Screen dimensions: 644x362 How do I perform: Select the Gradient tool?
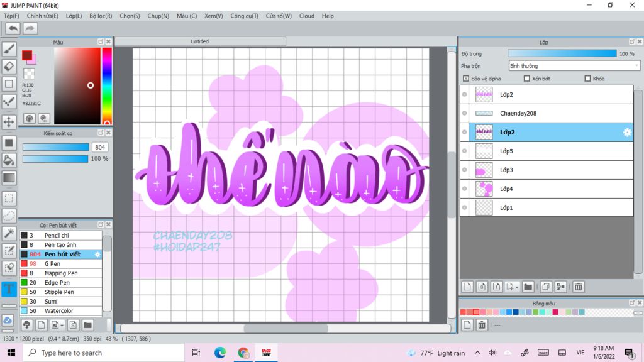point(9,178)
